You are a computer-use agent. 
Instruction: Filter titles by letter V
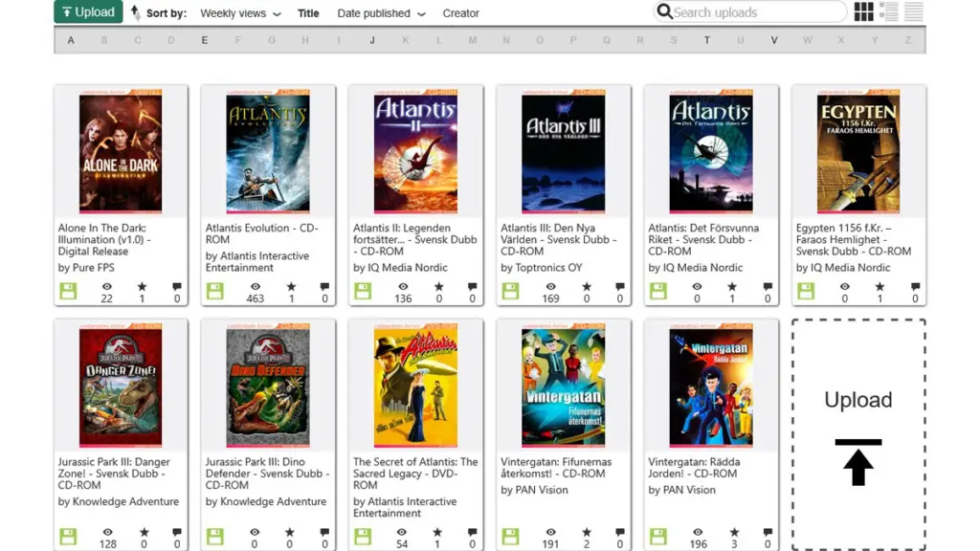(x=773, y=40)
